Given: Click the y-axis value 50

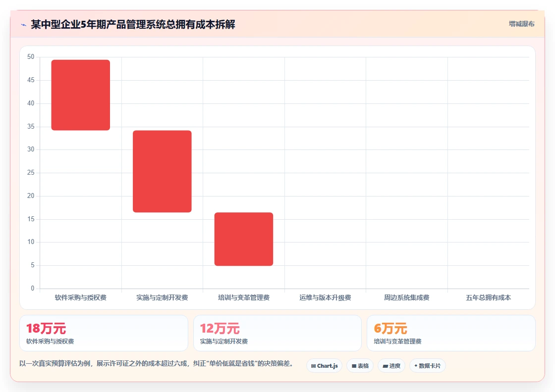Looking at the screenshot, I should (x=31, y=57).
